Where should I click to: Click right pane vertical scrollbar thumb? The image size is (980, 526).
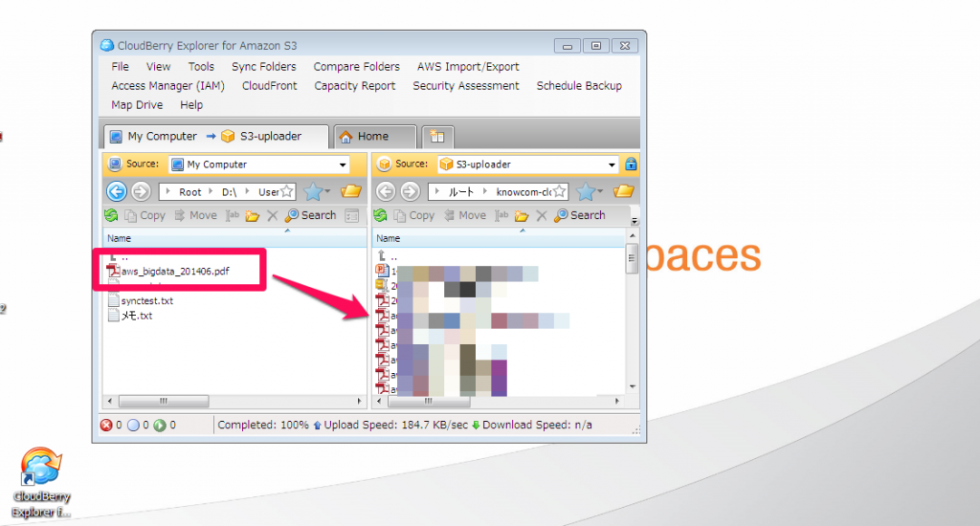(x=632, y=258)
